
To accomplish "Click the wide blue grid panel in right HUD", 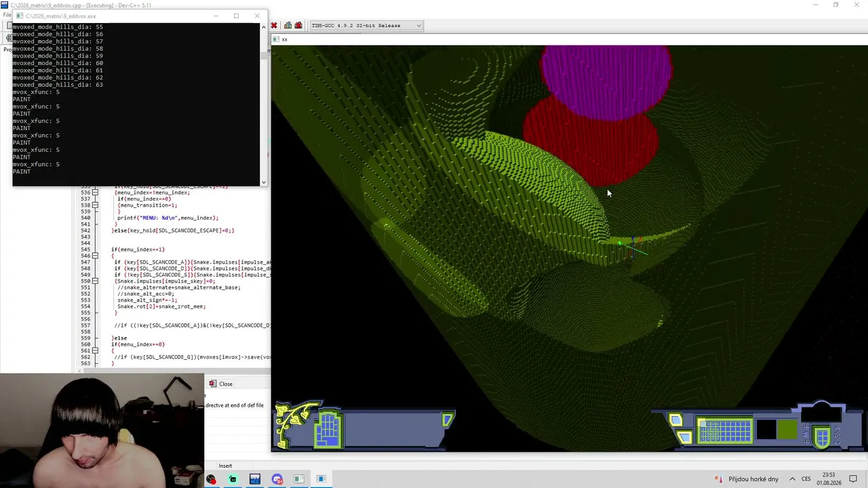I will (725, 431).
